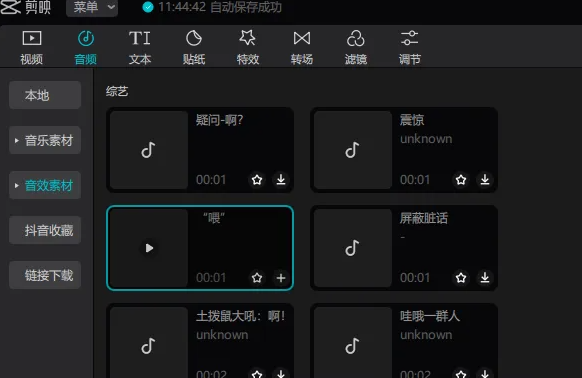Open the 转场 transitions tab

(302, 48)
